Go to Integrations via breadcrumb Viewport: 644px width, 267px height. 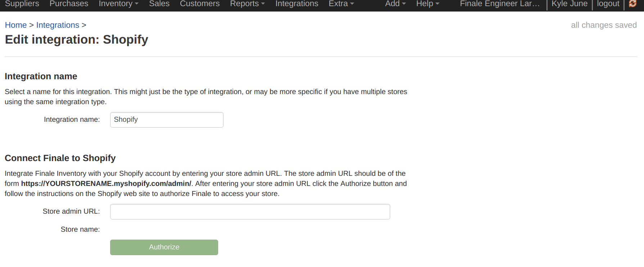coord(58,25)
